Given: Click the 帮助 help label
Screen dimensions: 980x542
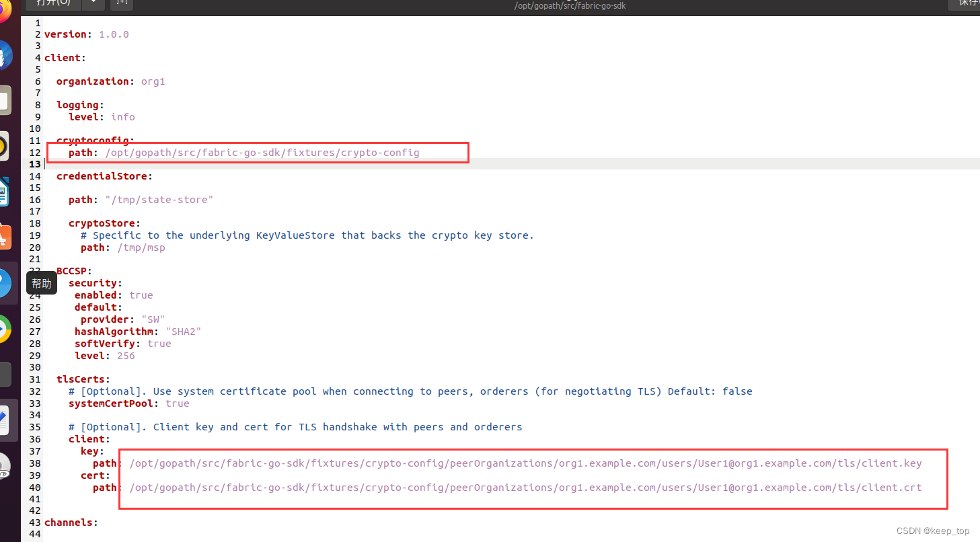Looking at the screenshot, I should tap(41, 283).
